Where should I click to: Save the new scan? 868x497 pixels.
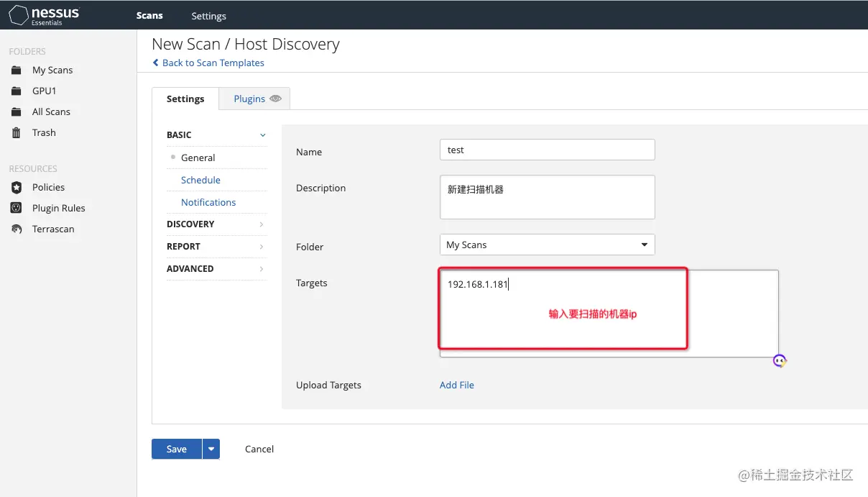(x=177, y=449)
